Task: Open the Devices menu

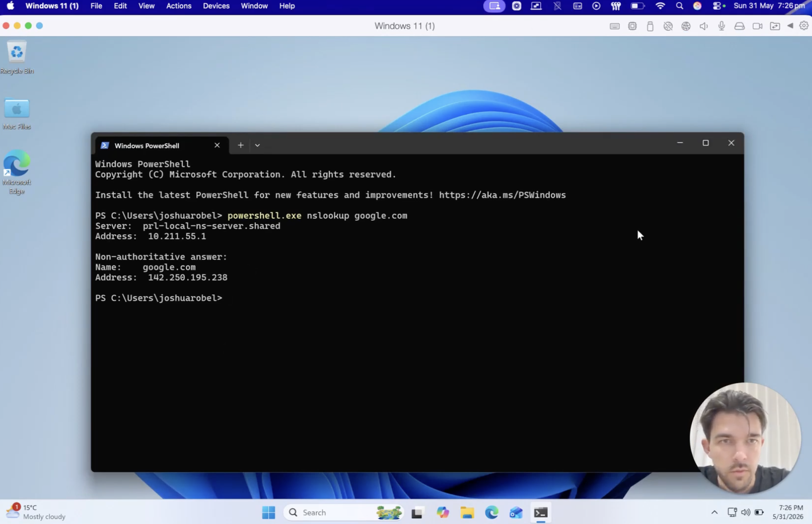Action: 216,6
